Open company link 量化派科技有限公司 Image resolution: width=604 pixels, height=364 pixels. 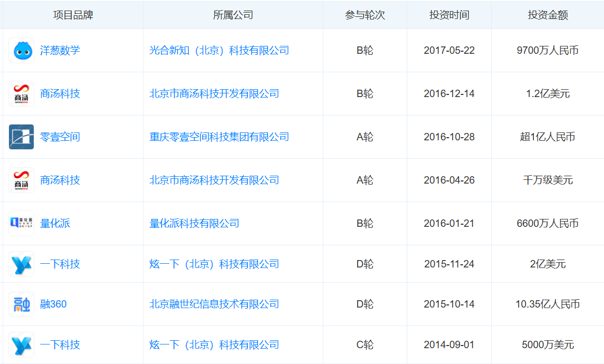[194, 223]
